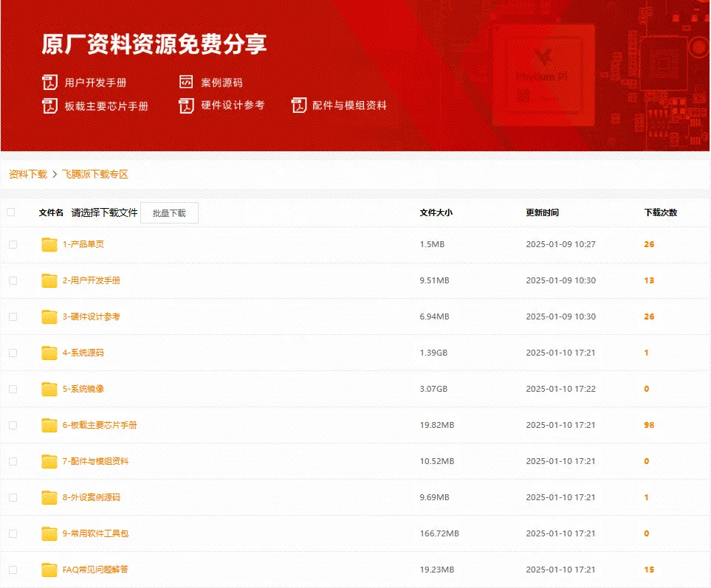Image resolution: width=711 pixels, height=588 pixels.
Task: Click download count 98 for 板载主要芯片手册
Action: (x=649, y=425)
